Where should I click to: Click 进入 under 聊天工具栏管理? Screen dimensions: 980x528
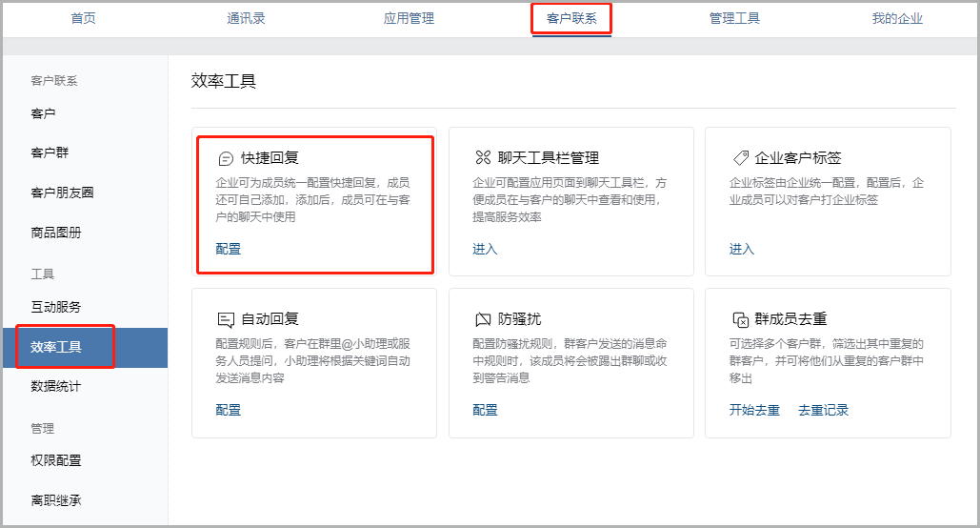coord(485,249)
